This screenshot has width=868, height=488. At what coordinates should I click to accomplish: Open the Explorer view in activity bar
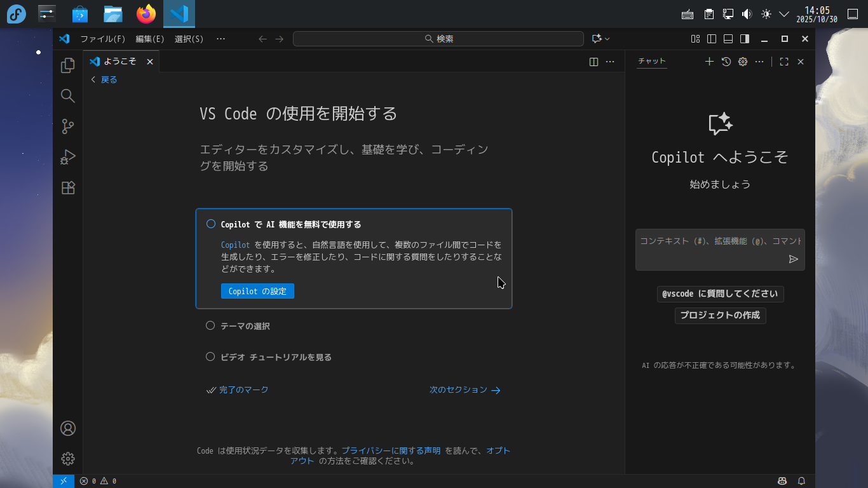[68, 65]
